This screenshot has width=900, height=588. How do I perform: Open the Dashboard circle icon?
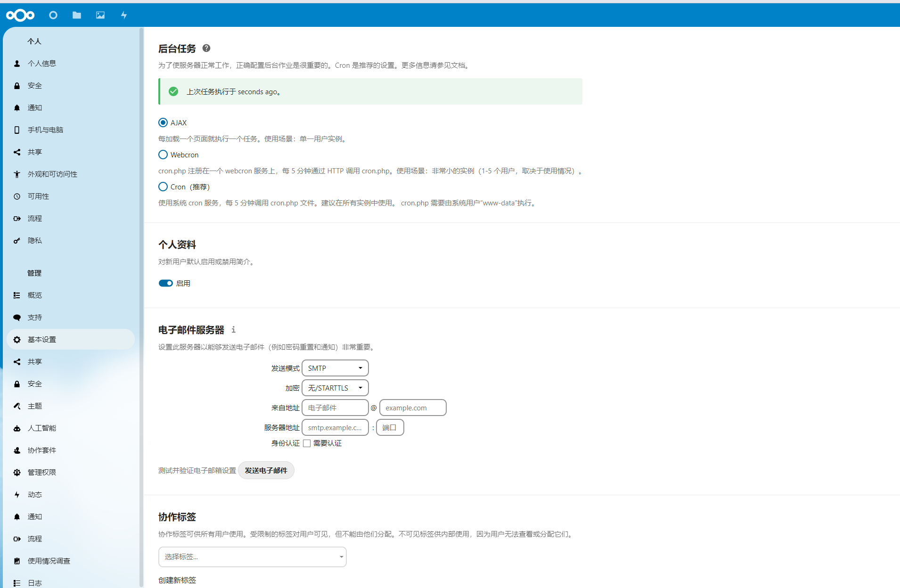tap(53, 15)
